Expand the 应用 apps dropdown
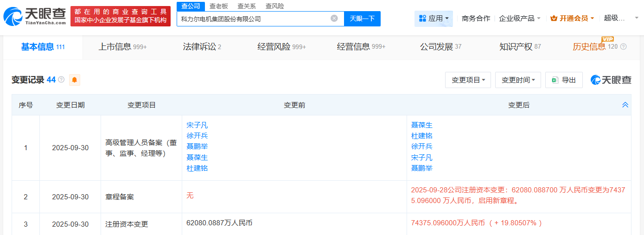This screenshot has height=235, width=644. tap(434, 19)
